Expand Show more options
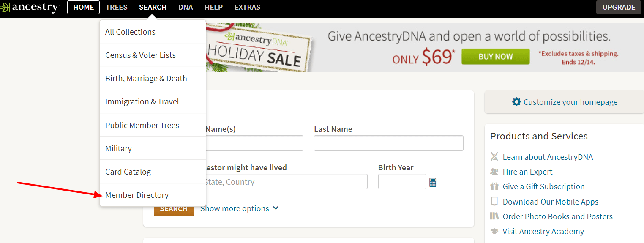The image size is (644, 243). [239, 208]
